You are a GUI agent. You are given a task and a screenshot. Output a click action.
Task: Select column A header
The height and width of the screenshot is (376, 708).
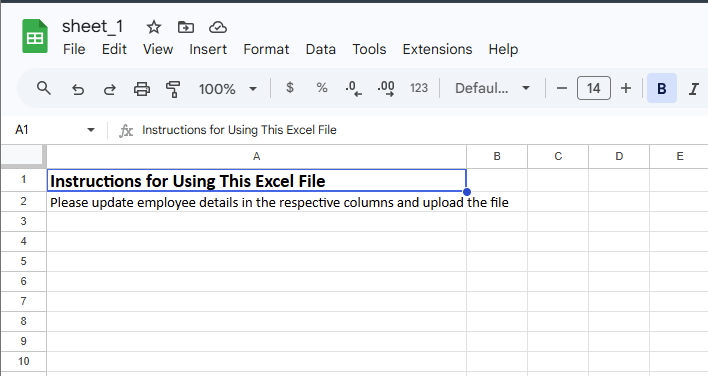(x=256, y=157)
